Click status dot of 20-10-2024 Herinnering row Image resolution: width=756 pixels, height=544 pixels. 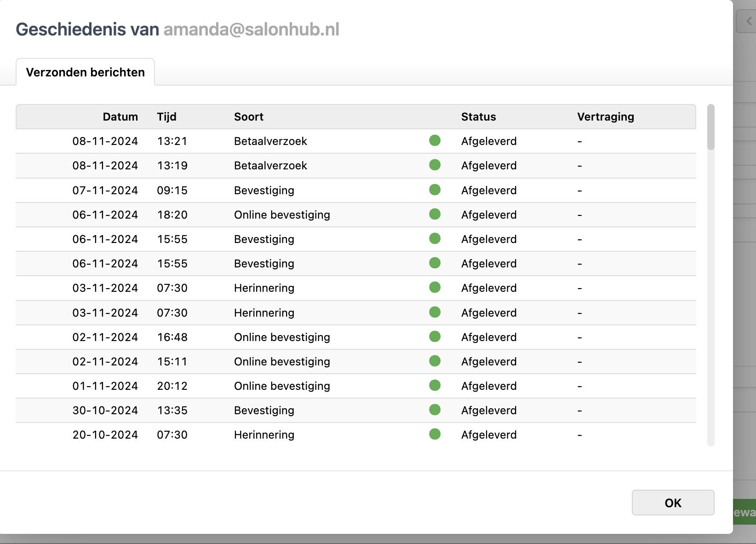pyautogui.click(x=435, y=434)
